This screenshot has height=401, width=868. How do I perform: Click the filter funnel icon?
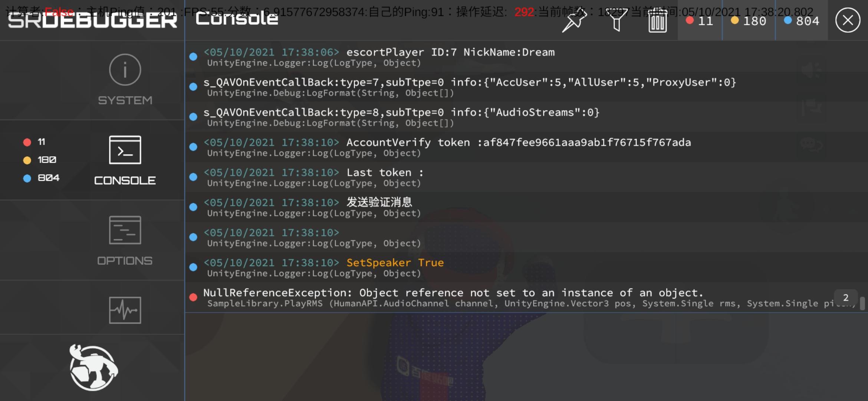tap(617, 21)
